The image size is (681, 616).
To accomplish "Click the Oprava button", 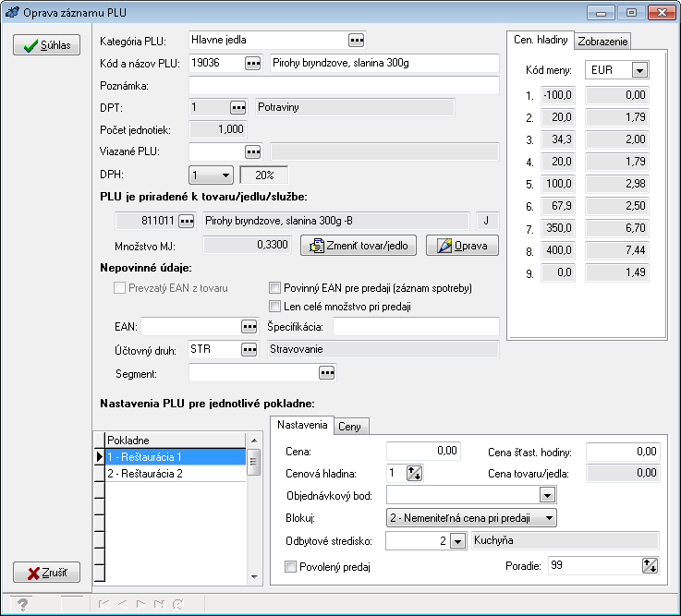I will 462,246.
